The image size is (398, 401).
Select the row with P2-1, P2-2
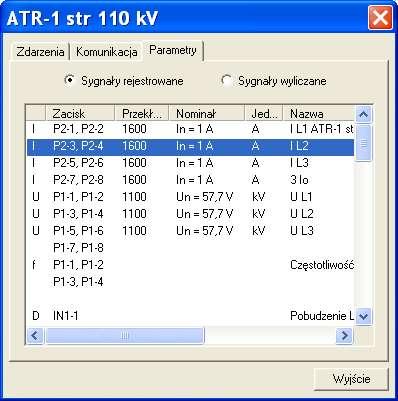click(190, 129)
